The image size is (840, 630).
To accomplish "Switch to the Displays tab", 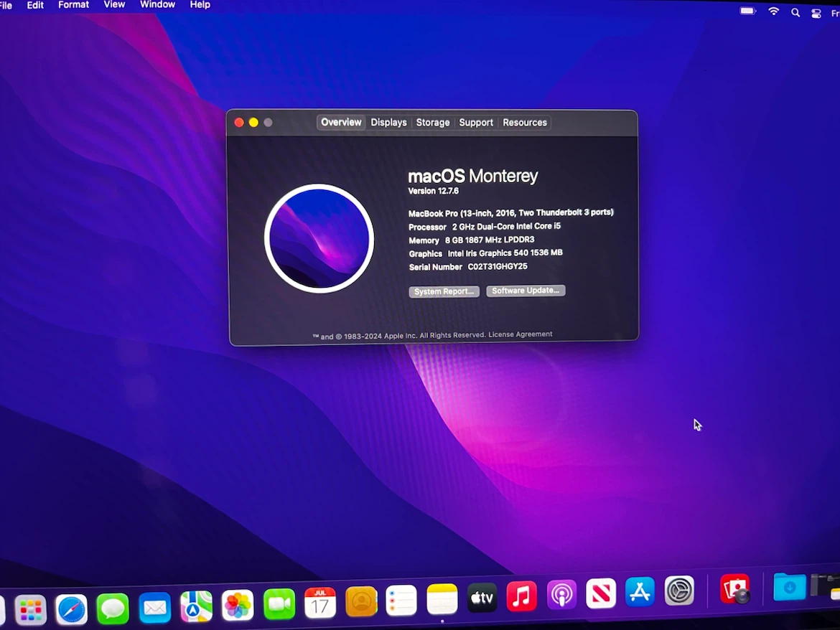I will [x=388, y=123].
